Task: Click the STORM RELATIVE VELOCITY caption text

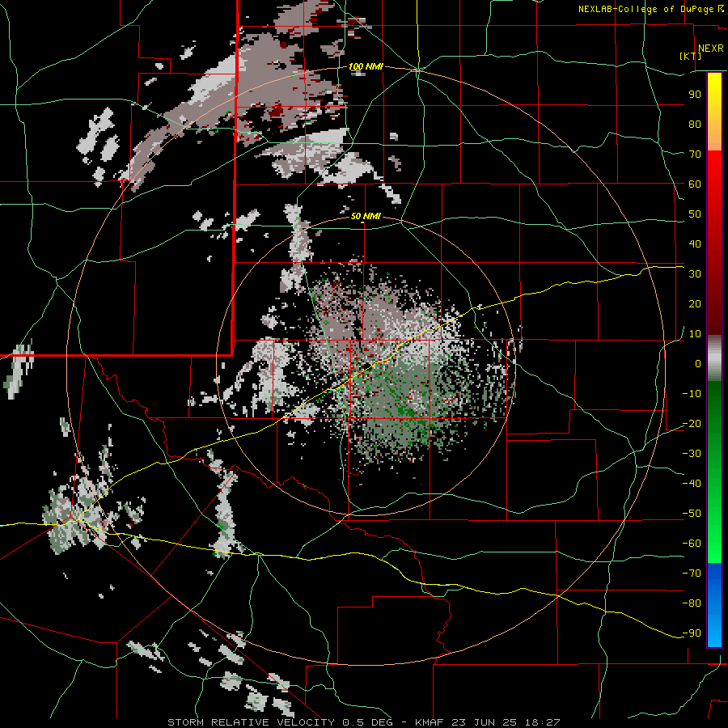Action: pyautogui.click(x=251, y=722)
